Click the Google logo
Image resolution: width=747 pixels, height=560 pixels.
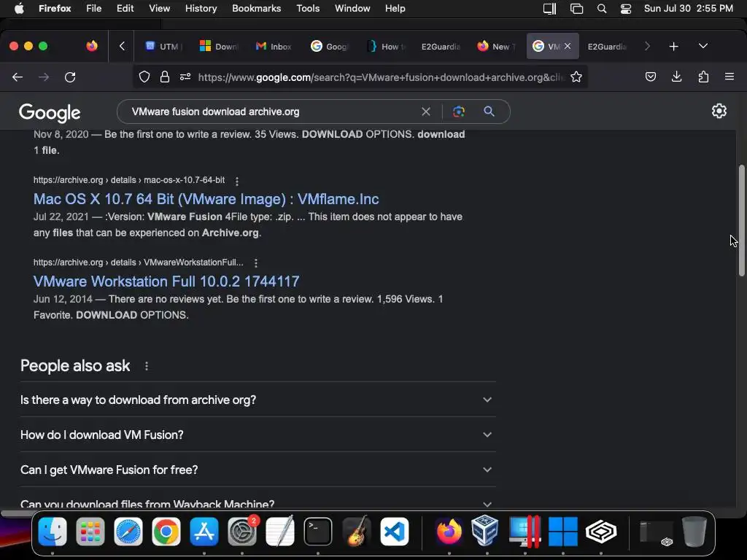pyautogui.click(x=50, y=113)
